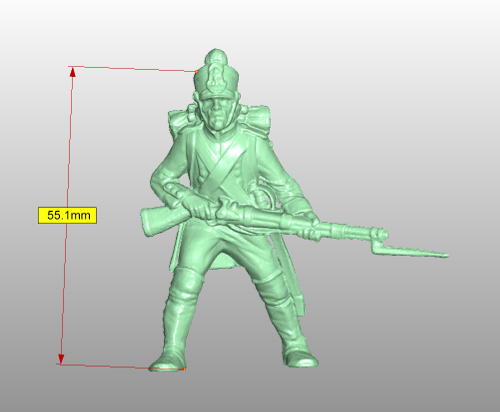500x412 pixels.
Task: Select the backpack roll behind the soldier's shoulder
Action: pos(258,121)
